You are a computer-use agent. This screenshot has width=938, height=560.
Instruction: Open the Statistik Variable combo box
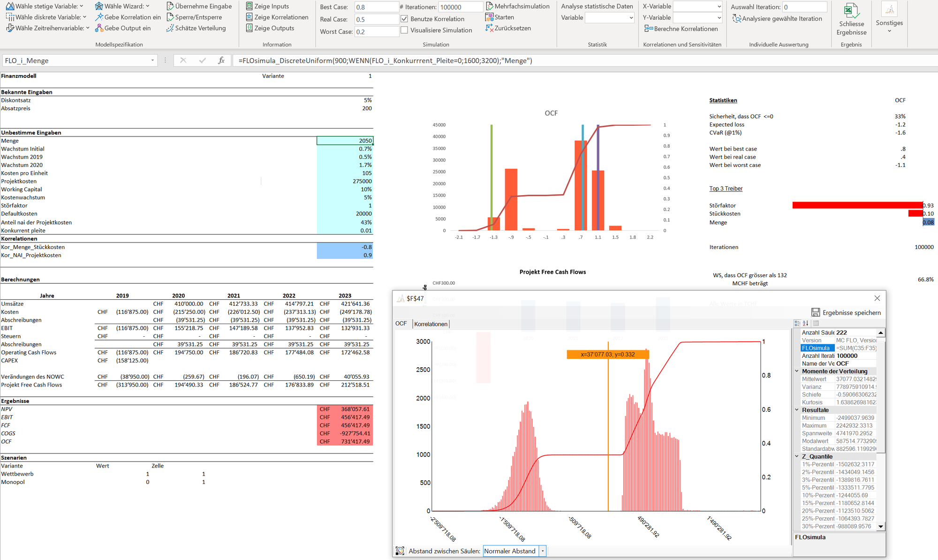[x=610, y=18]
